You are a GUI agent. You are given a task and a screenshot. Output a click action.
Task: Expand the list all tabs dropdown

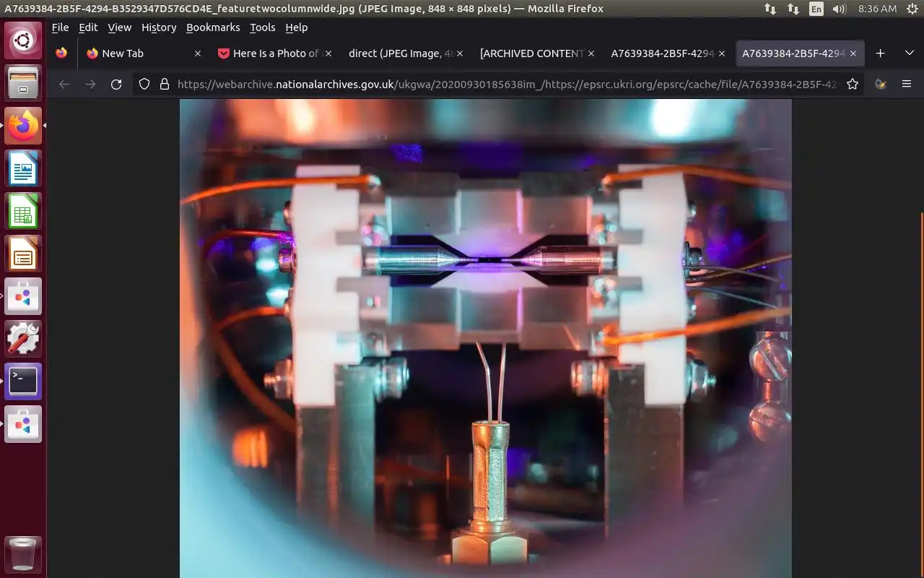[909, 53]
